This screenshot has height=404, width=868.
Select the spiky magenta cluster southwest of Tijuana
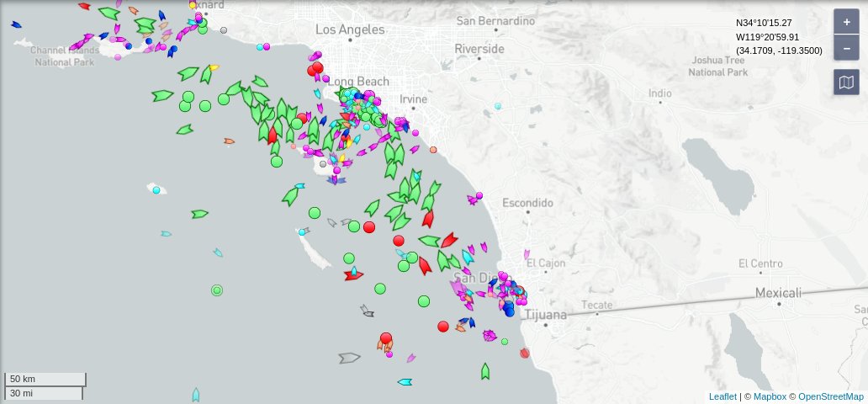(490, 335)
